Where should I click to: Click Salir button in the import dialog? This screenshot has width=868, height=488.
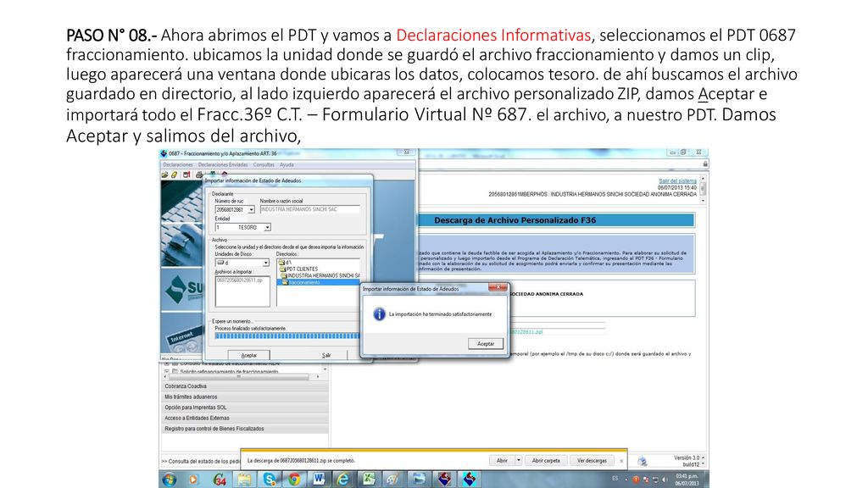click(326, 355)
